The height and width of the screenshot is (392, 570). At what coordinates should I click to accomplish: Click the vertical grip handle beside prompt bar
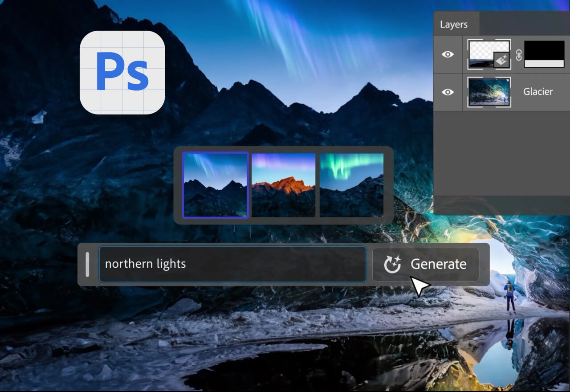click(x=87, y=264)
